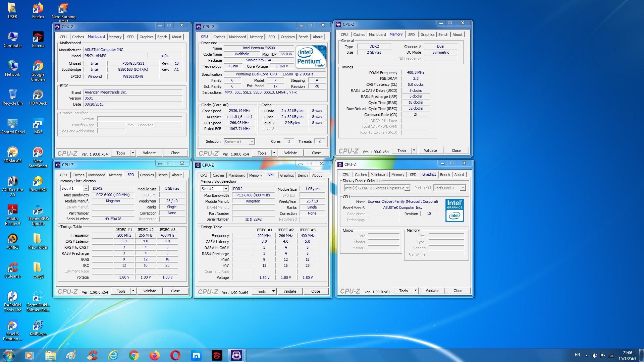
Task: Click the motherboard model value P5KPL-AM/PS
Action: coord(115,56)
